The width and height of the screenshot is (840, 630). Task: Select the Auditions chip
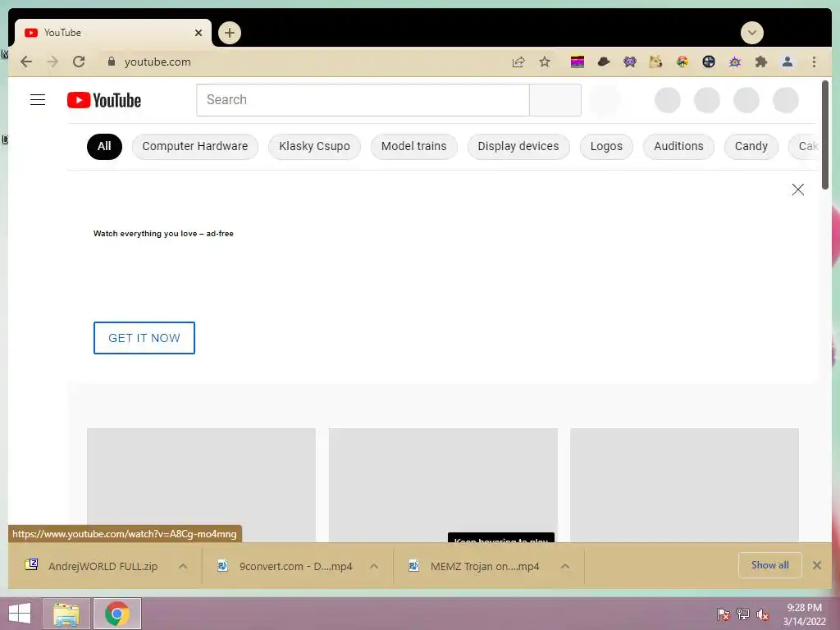click(678, 146)
